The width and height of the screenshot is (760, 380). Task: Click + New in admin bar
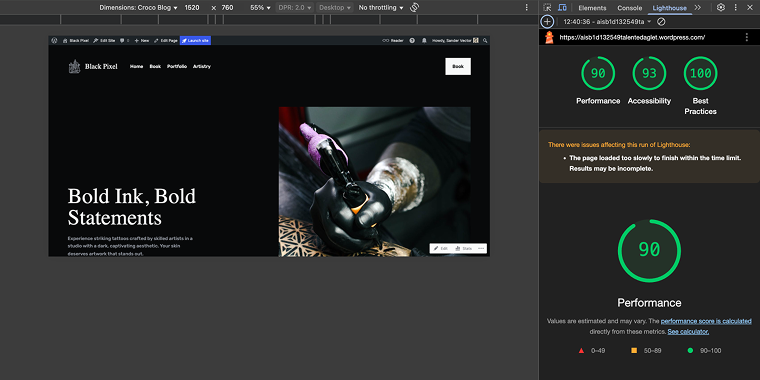142,41
